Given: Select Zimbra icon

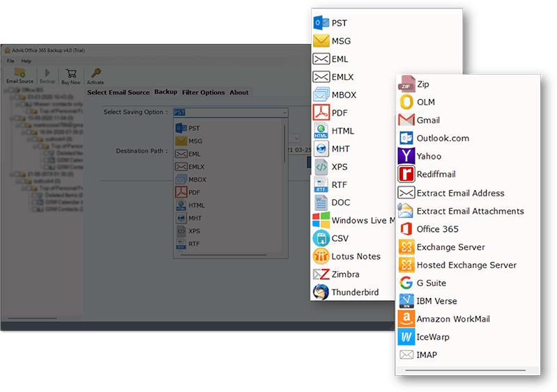Looking at the screenshot, I should (x=321, y=274).
